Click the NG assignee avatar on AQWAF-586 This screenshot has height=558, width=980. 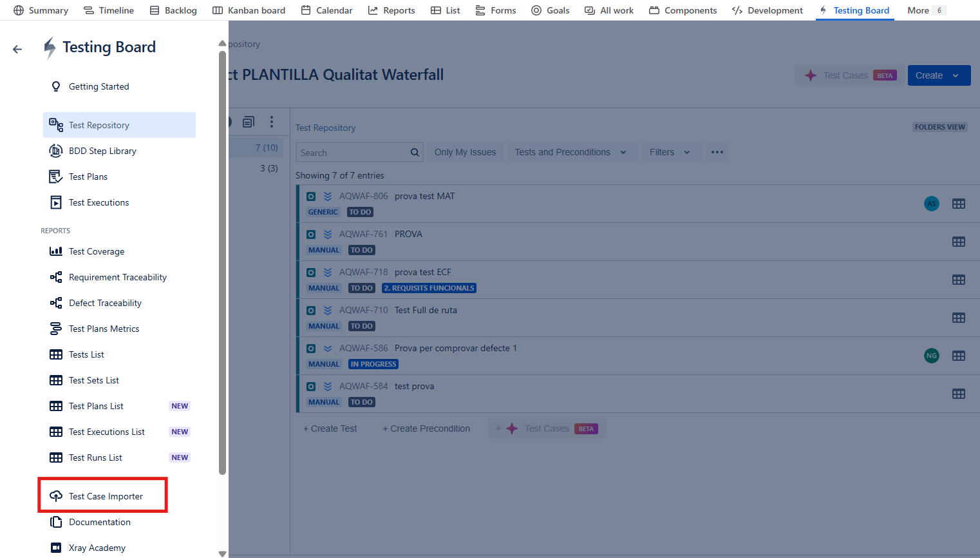[931, 356]
